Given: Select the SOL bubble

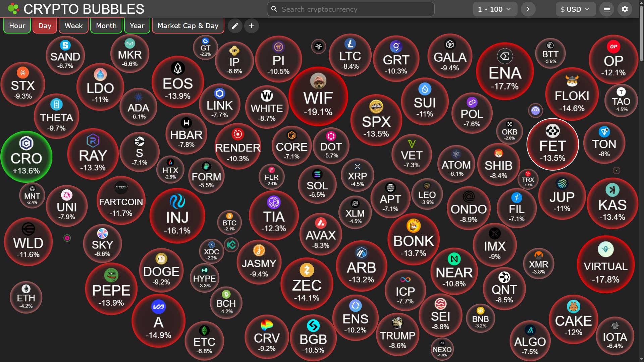Looking at the screenshot, I should point(317,184).
